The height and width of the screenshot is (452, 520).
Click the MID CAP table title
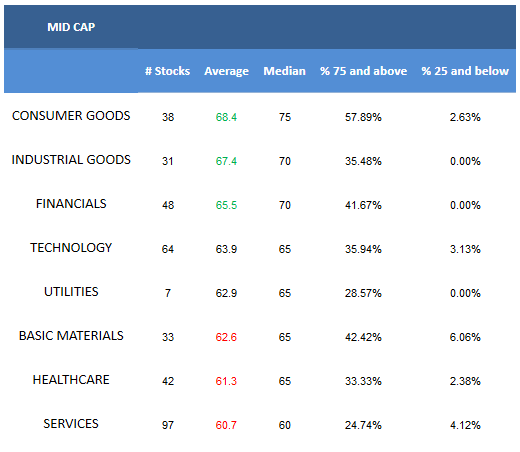pyautogui.click(x=71, y=27)
